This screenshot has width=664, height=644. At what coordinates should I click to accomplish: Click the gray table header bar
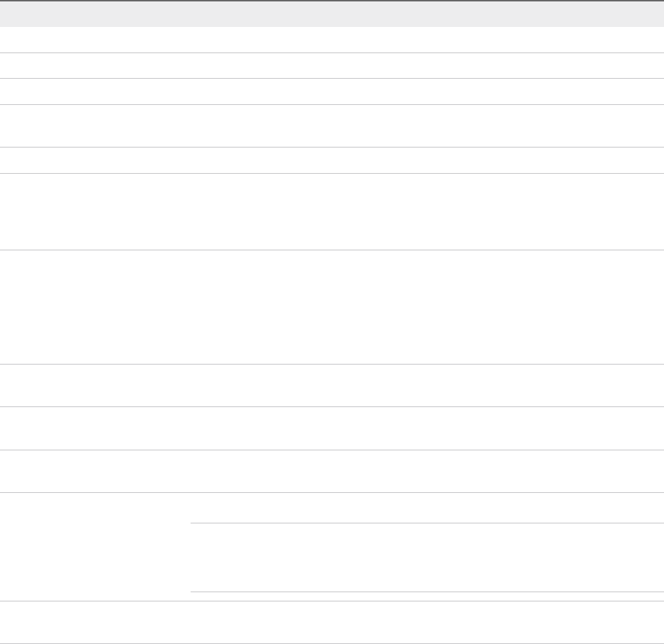(332, 14)
